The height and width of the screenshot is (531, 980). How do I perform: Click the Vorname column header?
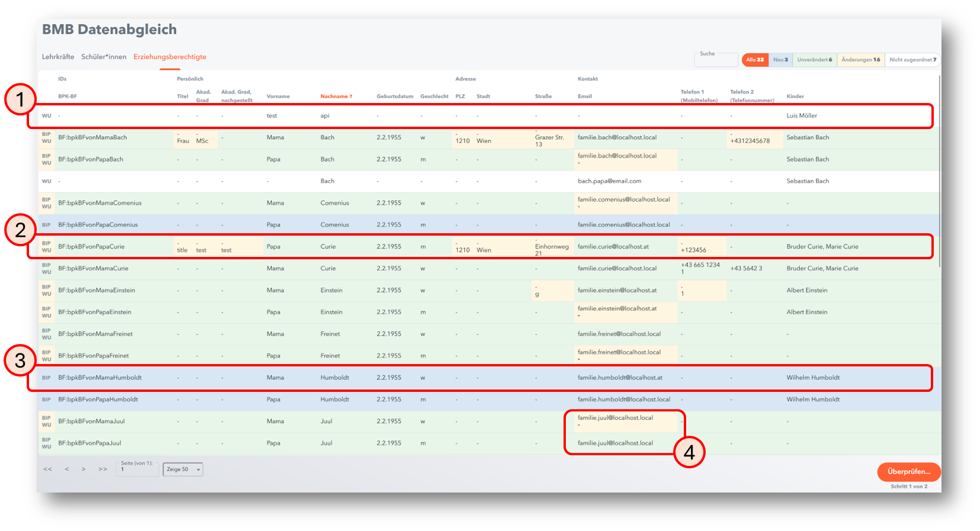point(278,96)
